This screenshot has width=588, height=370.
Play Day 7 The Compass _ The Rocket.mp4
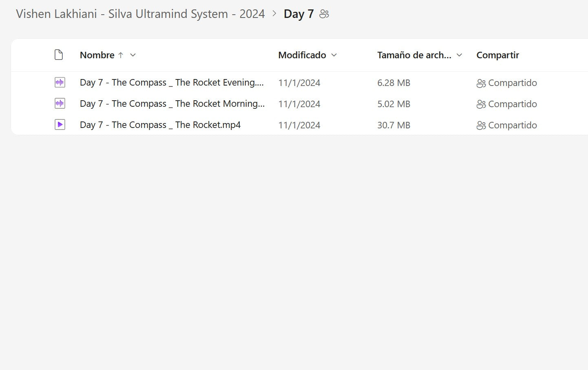(160, 125)
